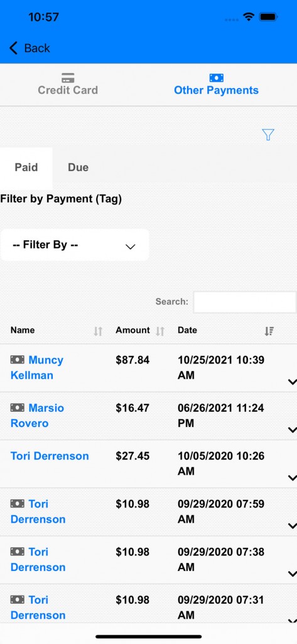
Task: Tap the cash icon beside Marsio Rovero
Action: click(x=17, y=408)
